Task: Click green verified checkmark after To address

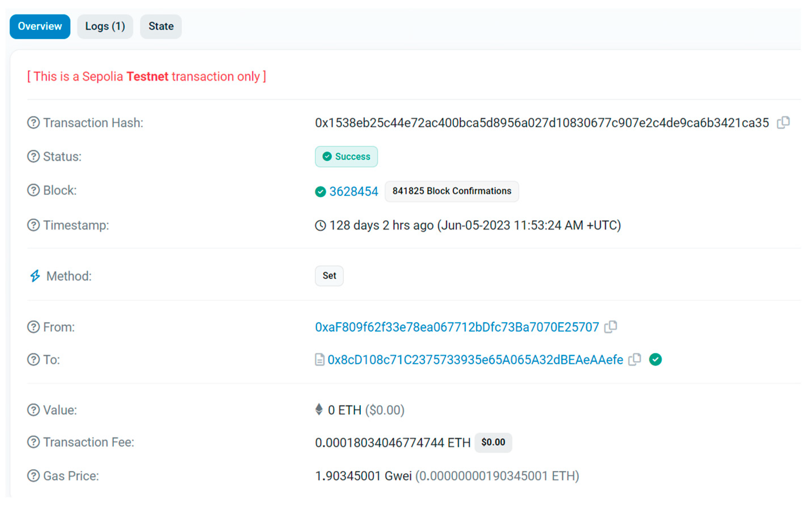Action: tap(655, 360)
